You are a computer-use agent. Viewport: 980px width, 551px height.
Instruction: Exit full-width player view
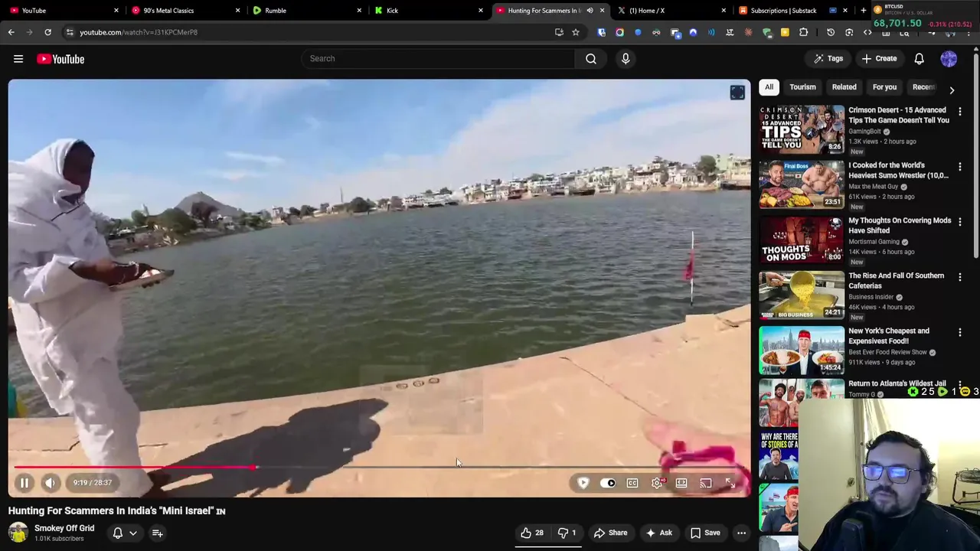[730, 483]
